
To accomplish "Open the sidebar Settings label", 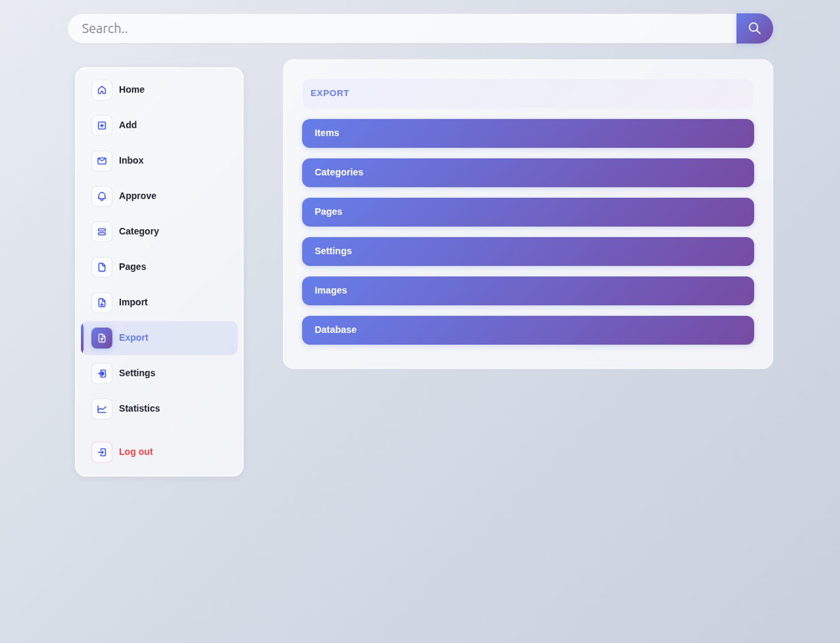I will (x=137, y=373).
